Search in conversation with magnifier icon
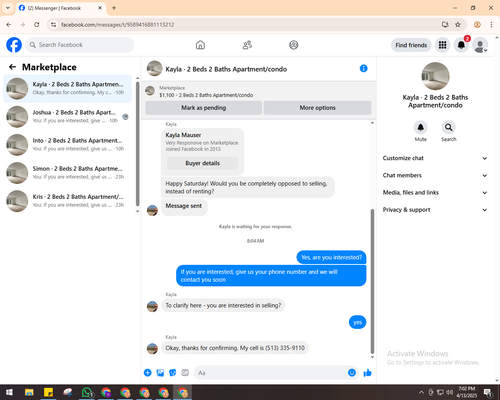Image resolution: width=500 pixels, height=400 pixels. (x=449, y=127)
